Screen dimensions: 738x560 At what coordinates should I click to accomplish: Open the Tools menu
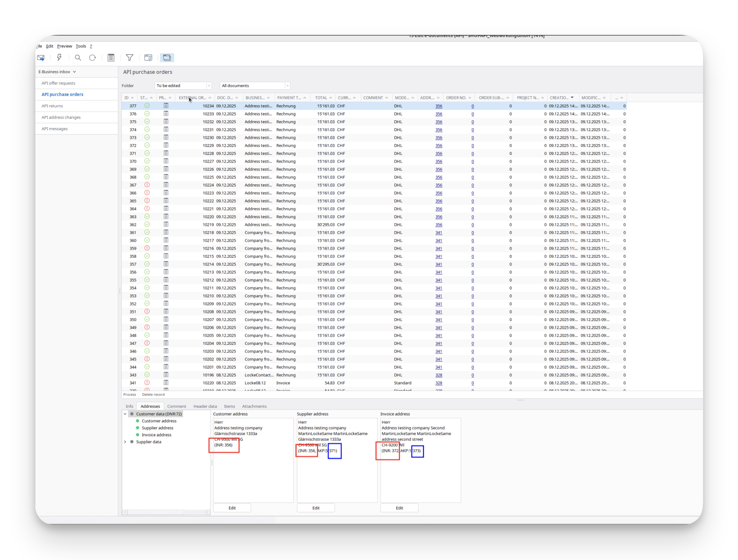coord(81,46)
